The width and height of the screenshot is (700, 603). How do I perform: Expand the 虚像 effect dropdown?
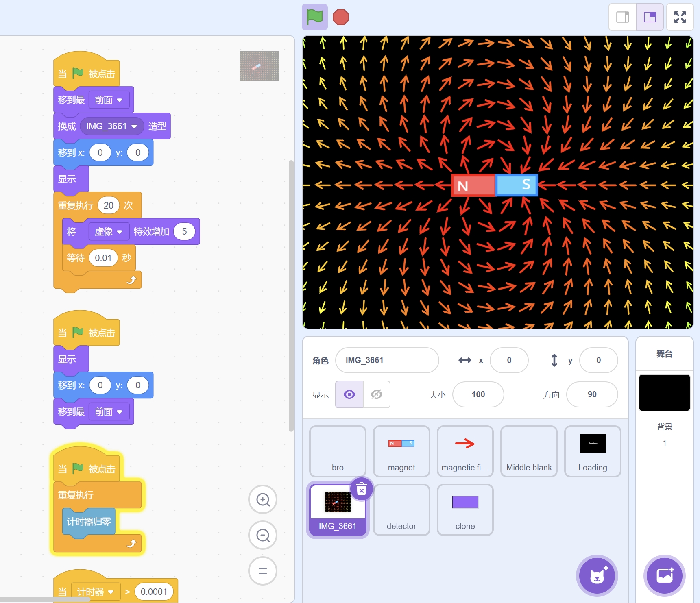point(120,232)
